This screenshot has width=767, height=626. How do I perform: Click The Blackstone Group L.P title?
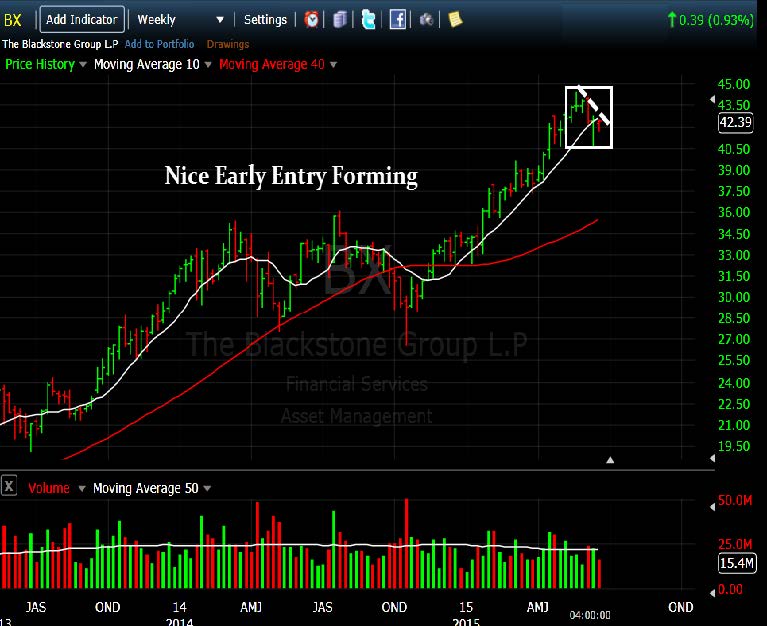[60, 44]
